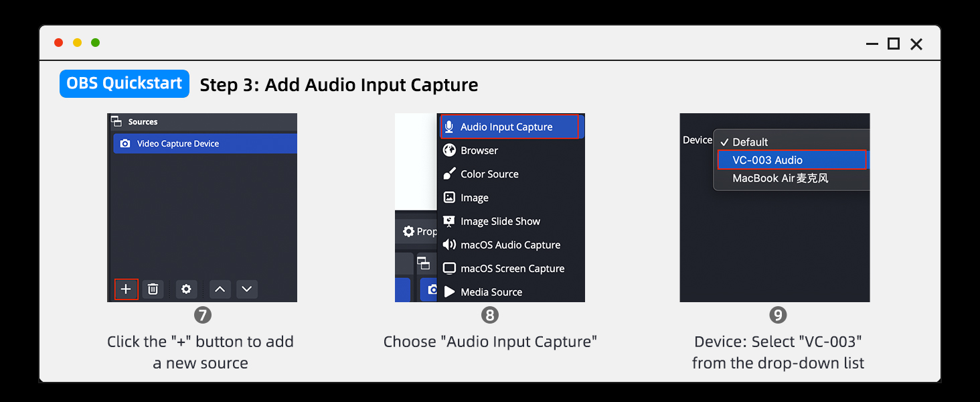The width and height of the screenshot is (980, 402).
Task: Select Default device in dropdown
Action: click(750, 142)
